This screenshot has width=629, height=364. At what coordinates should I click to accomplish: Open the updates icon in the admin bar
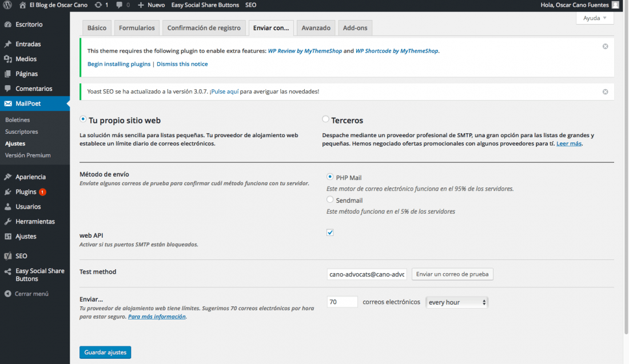98,5
